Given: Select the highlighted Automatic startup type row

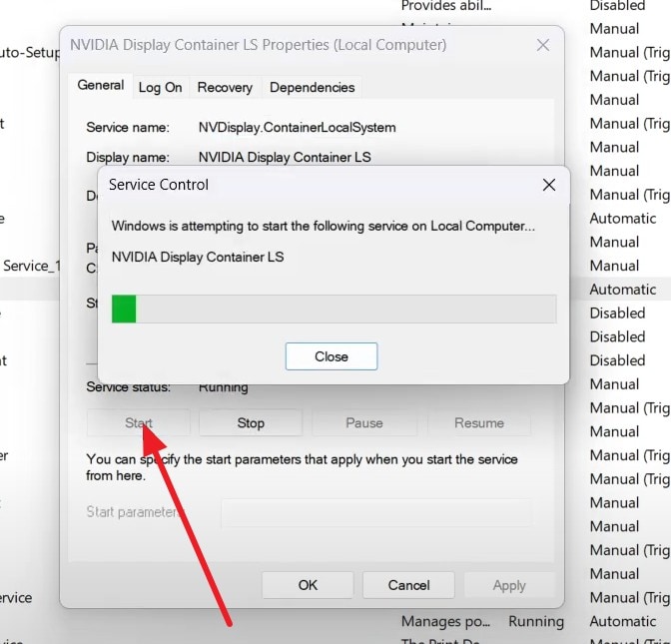Looking at the screenshot, I should tap(623, 290).
